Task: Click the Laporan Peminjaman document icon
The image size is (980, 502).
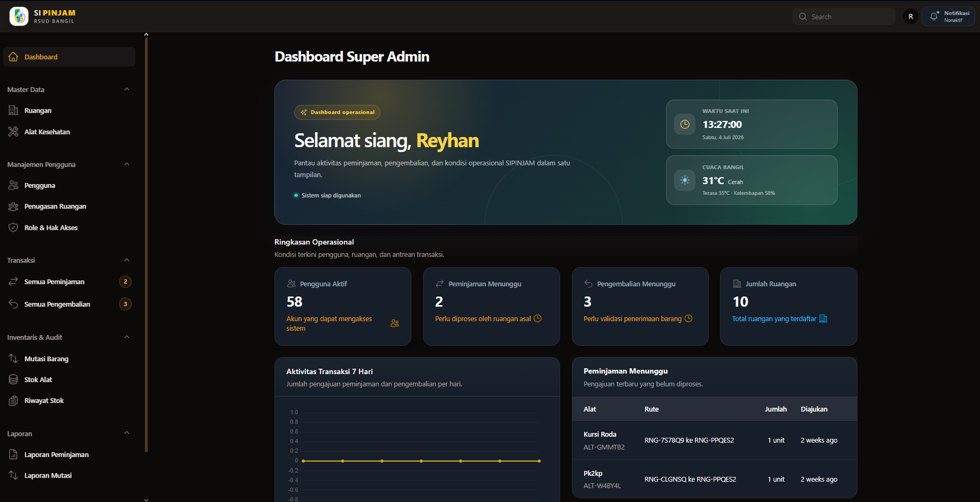Action: pyautogui.click(x=13, y=454)
